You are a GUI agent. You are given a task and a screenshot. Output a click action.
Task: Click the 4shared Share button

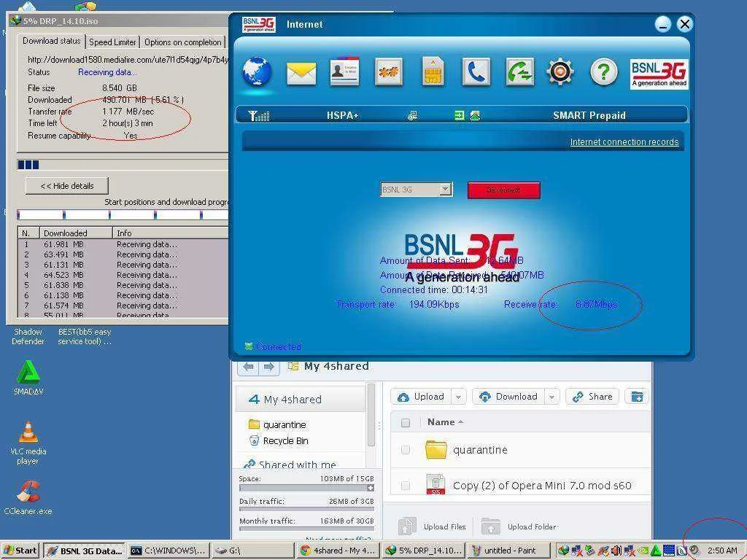[x=592, y=397]
